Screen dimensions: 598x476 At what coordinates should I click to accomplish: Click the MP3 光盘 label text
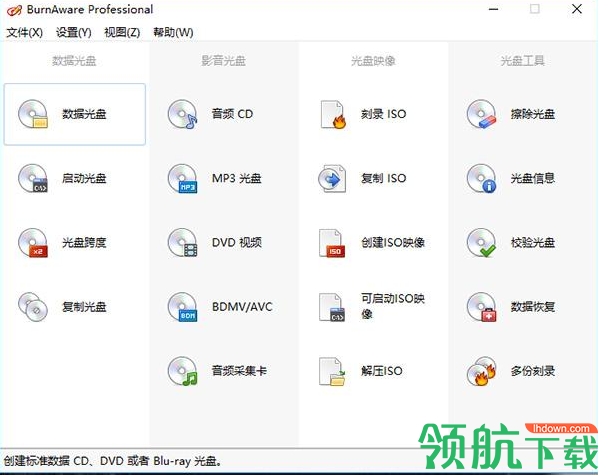click(x=236, y=178)
